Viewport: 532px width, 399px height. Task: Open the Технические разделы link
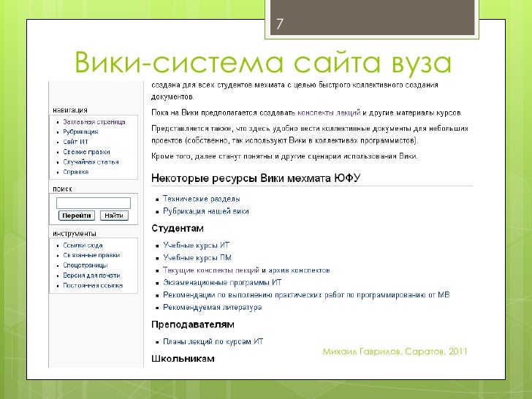pos(202,199)
